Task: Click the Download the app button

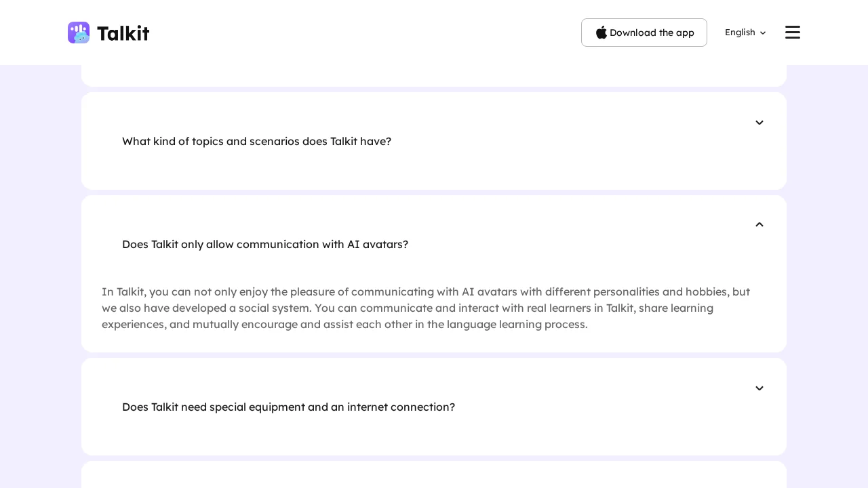Action: tap(644, 33)
